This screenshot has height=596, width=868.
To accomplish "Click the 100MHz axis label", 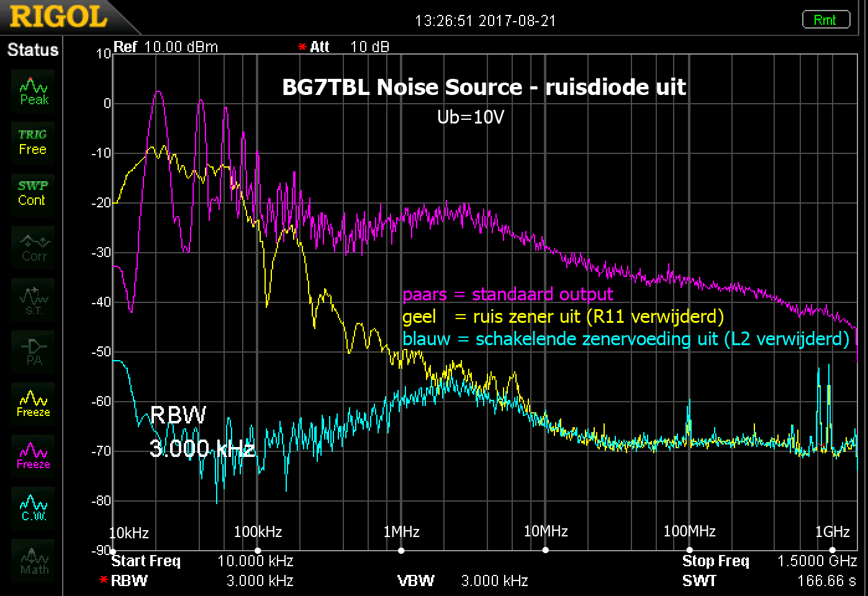I will [x=689, y=531].
